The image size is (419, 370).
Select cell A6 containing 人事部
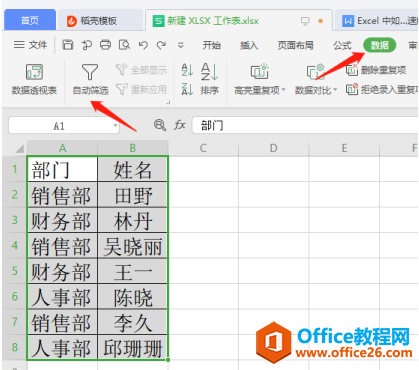[x=62, y=296]
